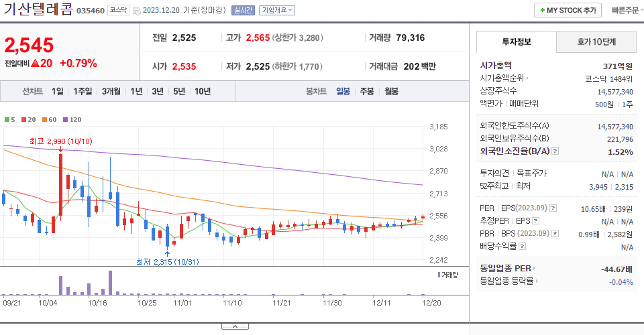Click help icon next to 배당수익률
Screen dimensions: 644x335
522,247
